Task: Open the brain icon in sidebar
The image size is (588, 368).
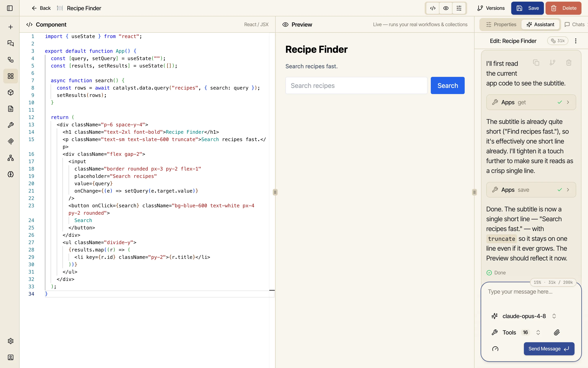Action: [x=10, y=174]
